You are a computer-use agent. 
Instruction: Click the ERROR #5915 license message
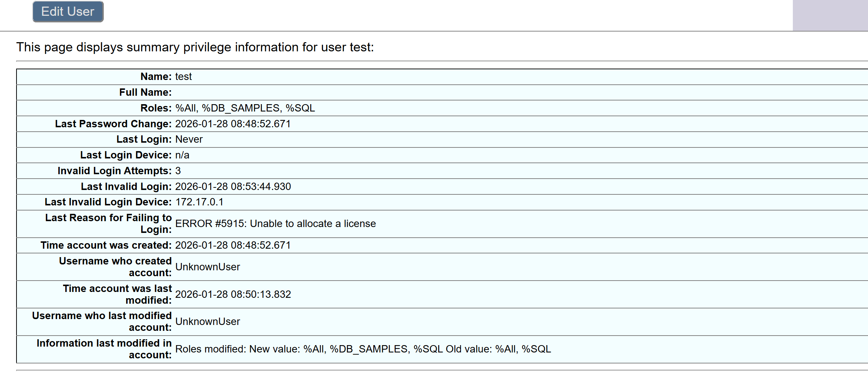click(x=275, y=224)
